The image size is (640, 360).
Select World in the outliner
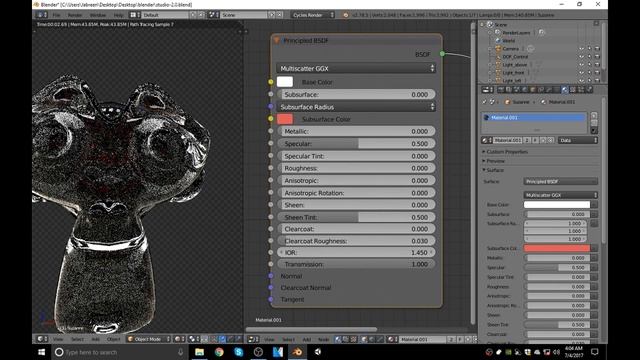(x=508, y=40)
